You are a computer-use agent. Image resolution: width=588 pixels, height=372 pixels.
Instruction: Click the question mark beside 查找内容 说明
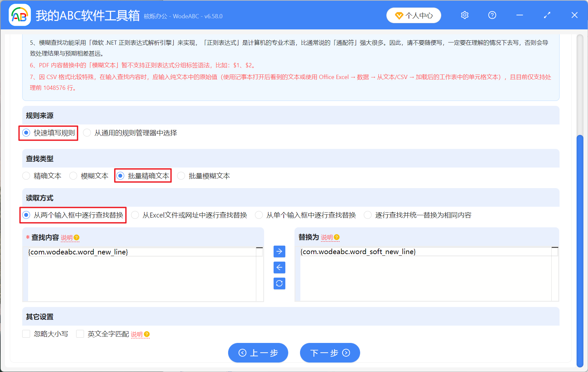click(77, 237)
